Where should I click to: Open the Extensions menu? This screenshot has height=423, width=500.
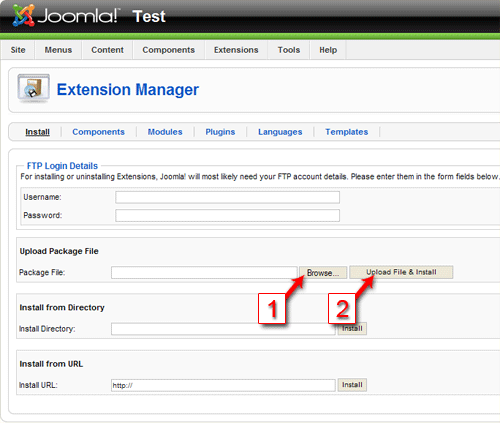coord(236,50)
